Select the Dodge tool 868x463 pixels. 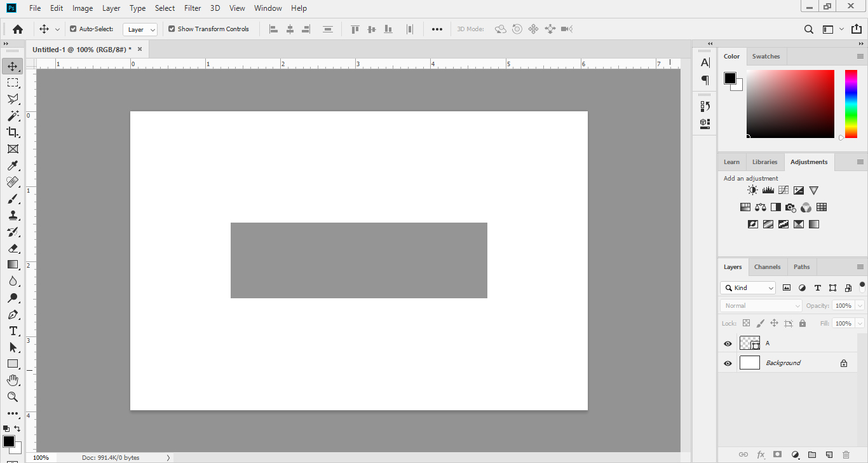[x=12, y=298]
